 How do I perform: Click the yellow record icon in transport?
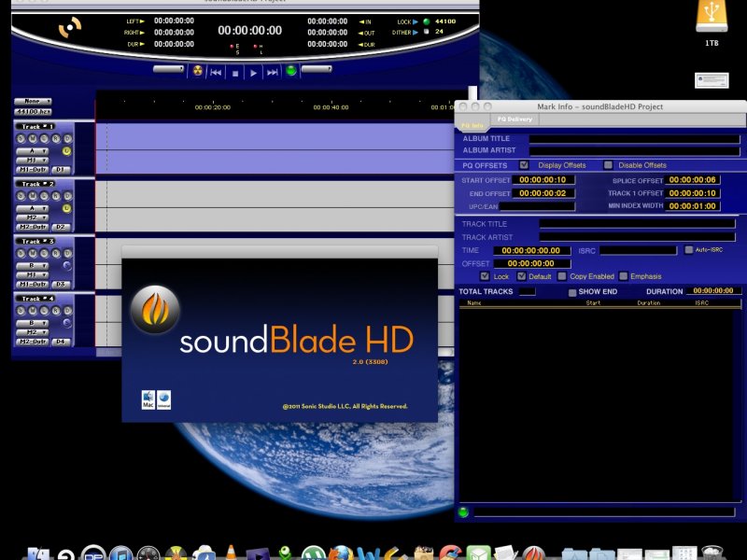pos(197,72)
